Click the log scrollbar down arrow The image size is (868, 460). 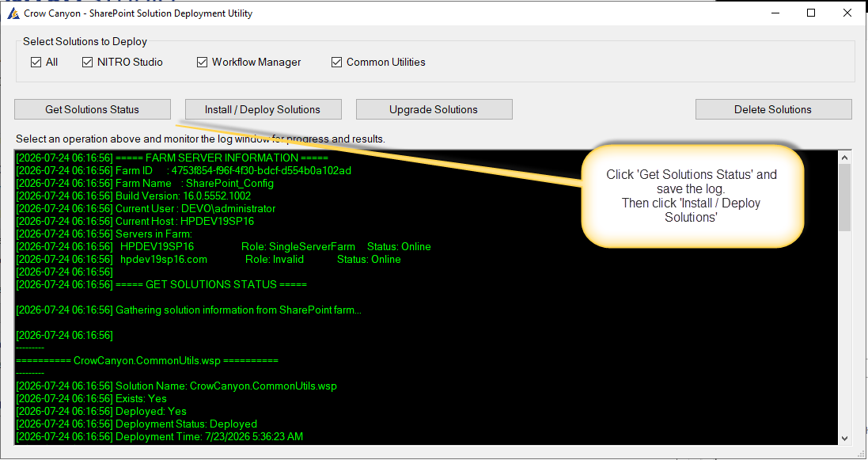point(844,438)
